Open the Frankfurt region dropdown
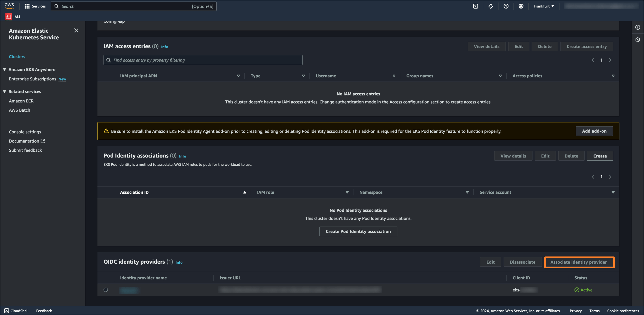This screenshot has height=315, width=644. point(543,6)
